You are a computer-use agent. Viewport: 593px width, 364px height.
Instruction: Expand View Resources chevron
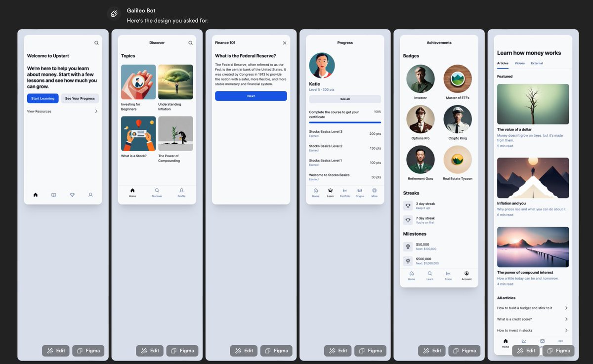[96, 112]
